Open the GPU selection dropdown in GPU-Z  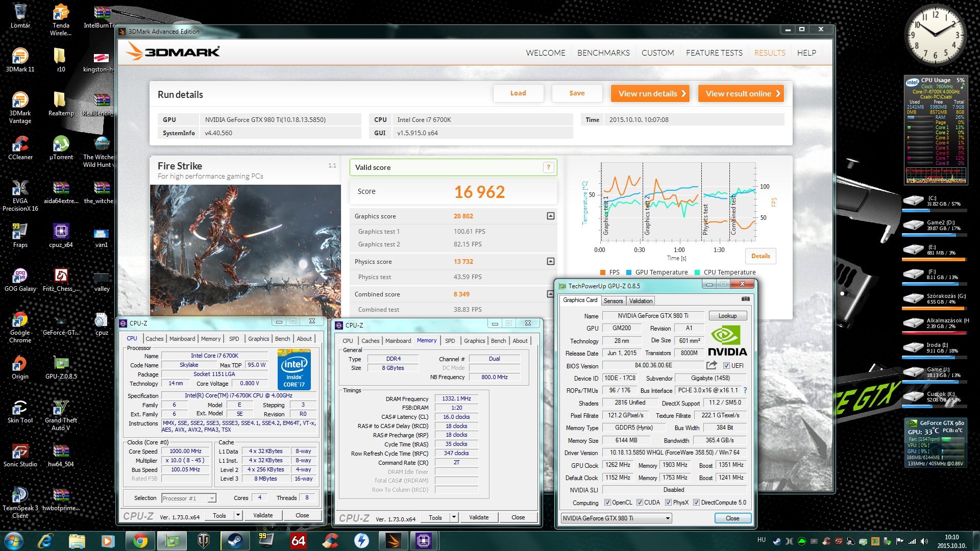coord(616,518)
